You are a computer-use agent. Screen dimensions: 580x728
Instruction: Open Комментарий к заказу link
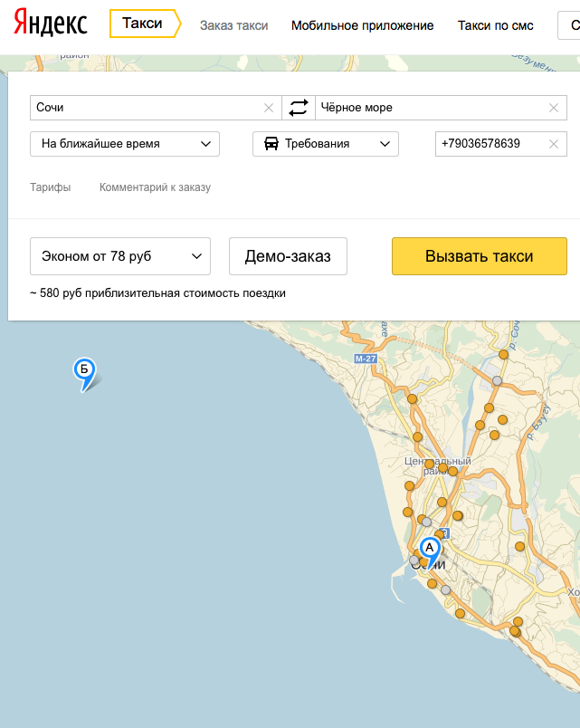pyautogui.click(x=155, y=187)
